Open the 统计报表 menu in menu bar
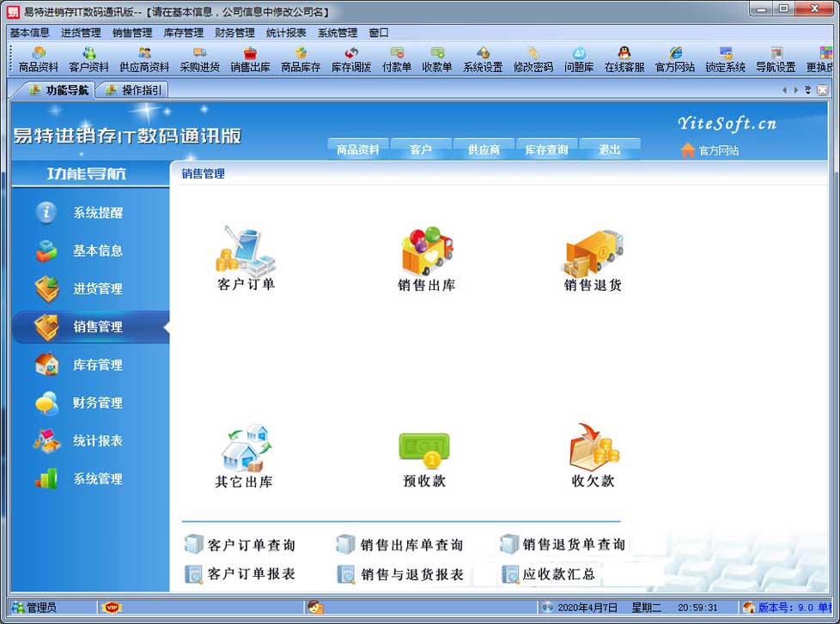 click(286, 33)
